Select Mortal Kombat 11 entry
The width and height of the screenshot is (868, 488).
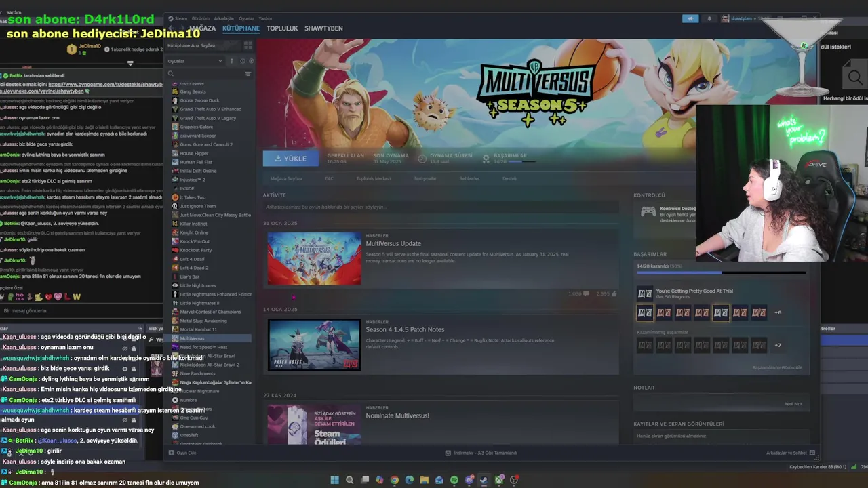coord(198,329)
